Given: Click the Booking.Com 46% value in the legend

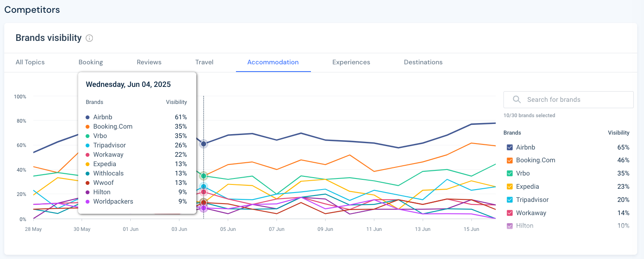Looking at the screenshot, I should point(623,161).
